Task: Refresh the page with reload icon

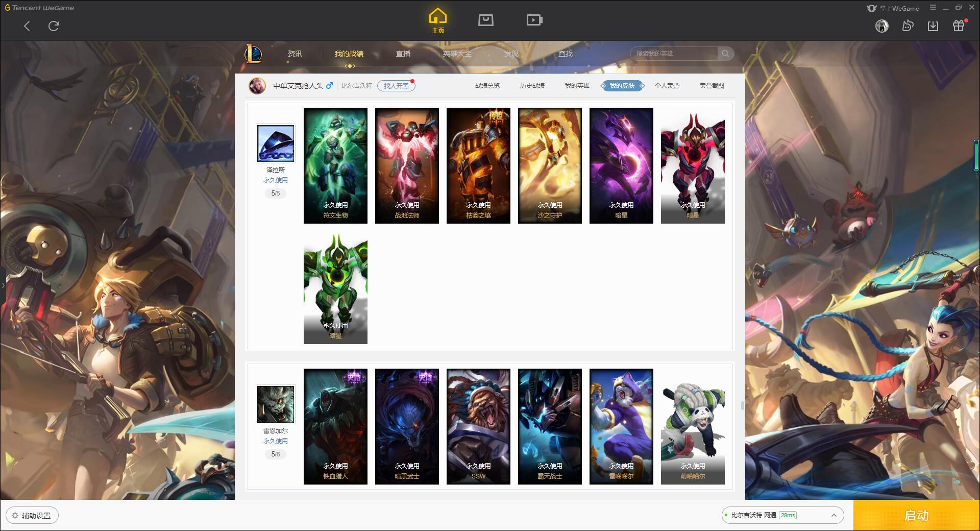Action: coord(54,26)
